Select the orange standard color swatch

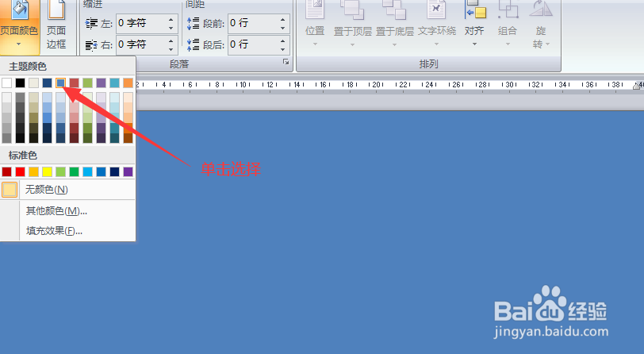(x=33, y=171)
